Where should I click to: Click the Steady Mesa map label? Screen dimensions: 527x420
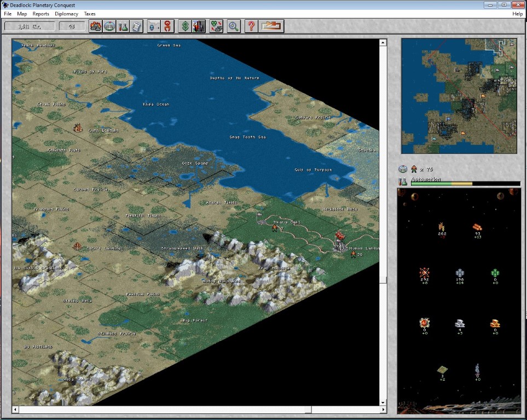[77, 301]
